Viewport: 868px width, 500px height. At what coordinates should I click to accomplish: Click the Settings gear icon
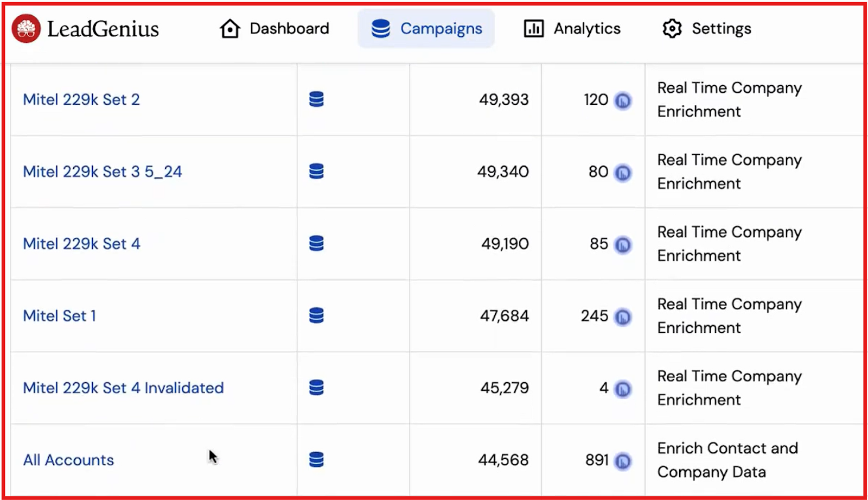pyautogui.click(x=672, y=28)
